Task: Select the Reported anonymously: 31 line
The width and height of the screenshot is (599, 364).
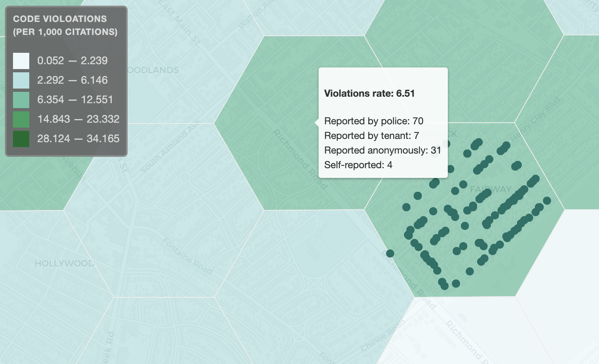Action: click(382, 150)
